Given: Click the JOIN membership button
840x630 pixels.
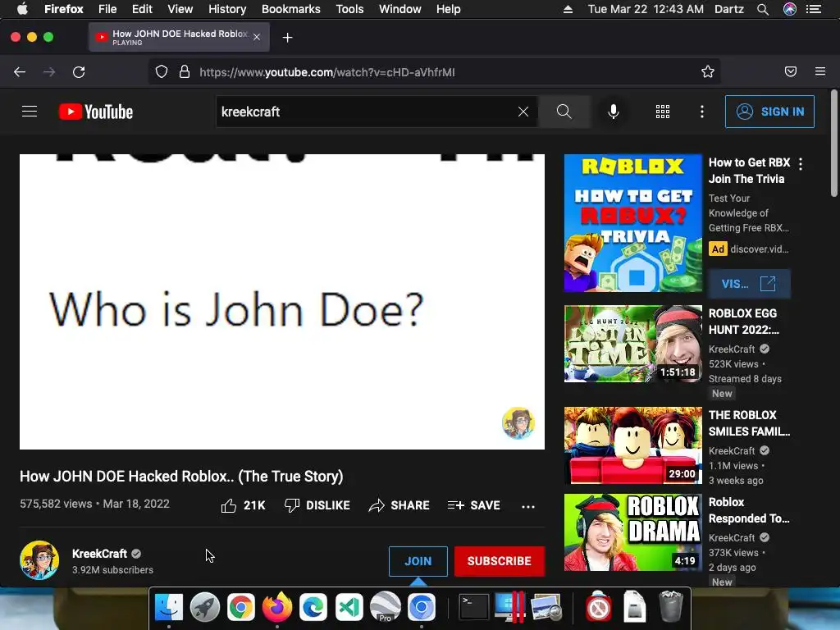Looking at the screenshot, I should tap(418, 561).
